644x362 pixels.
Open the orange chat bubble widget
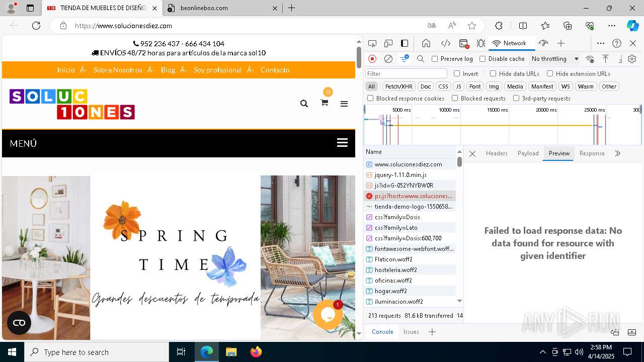[328, 315]
